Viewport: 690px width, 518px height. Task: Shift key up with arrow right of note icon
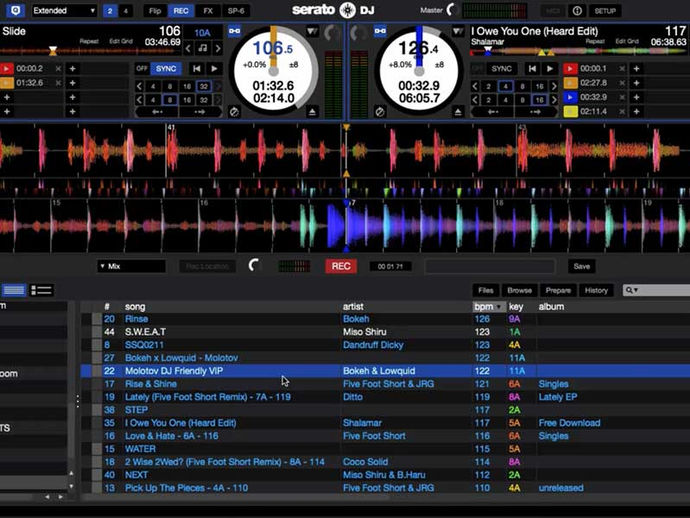click(217, 48)
